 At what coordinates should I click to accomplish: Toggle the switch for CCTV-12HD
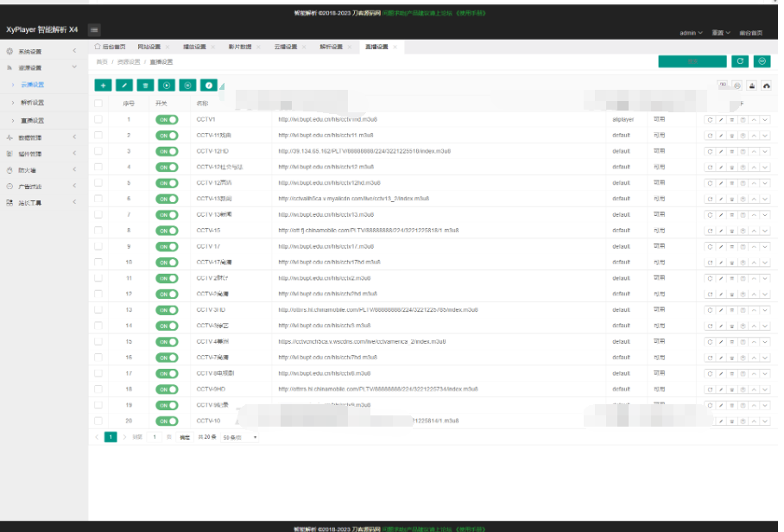tap(167, 151)
